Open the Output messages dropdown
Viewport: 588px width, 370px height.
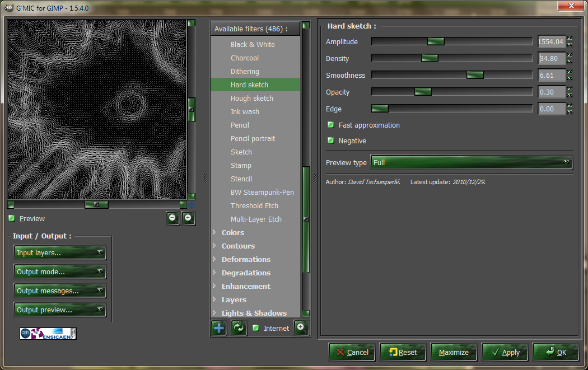coord(60,291)
